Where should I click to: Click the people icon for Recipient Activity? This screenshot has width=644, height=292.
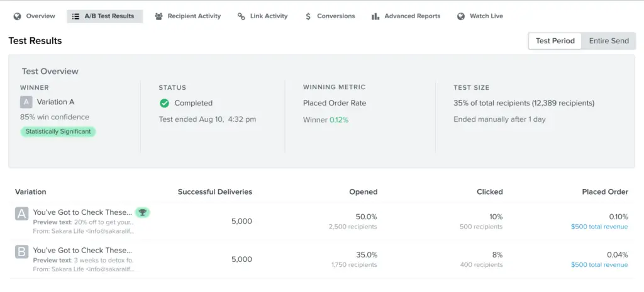pos(158,16)
